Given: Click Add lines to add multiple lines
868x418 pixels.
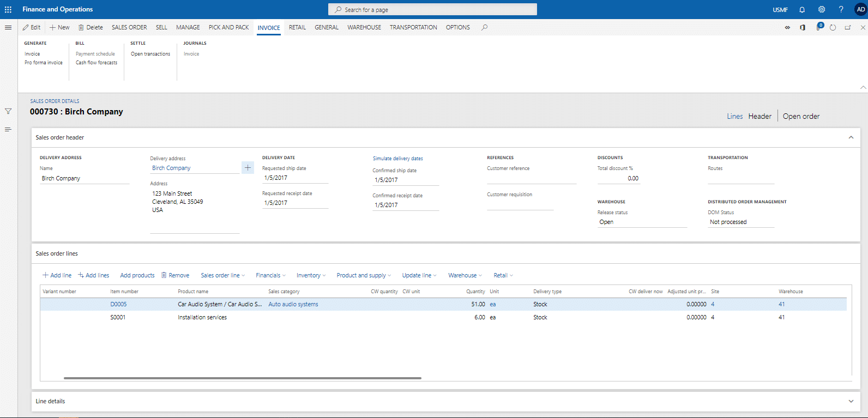Looking at the screenshot, I should pyautogui.click(x=94, y=275).
